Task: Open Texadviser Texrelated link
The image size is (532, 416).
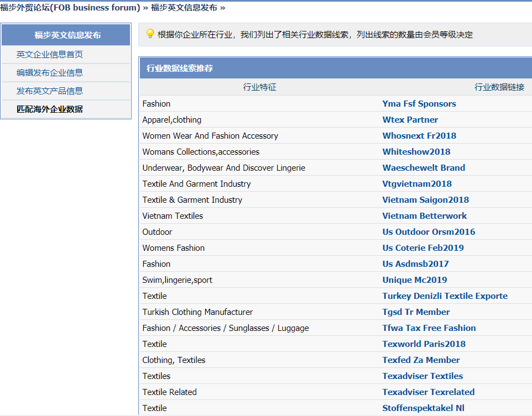Action: pyautogui.click(x=428, y=392)
